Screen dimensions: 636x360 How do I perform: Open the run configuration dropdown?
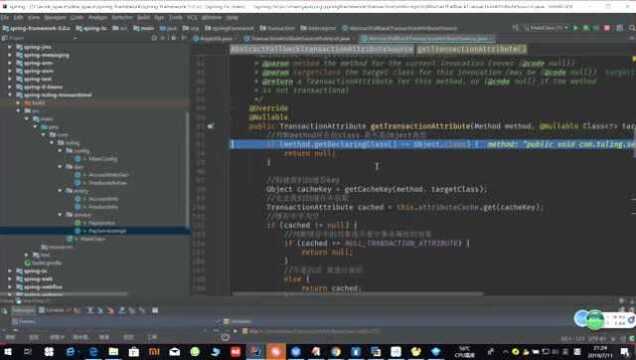tap(546, 28)
